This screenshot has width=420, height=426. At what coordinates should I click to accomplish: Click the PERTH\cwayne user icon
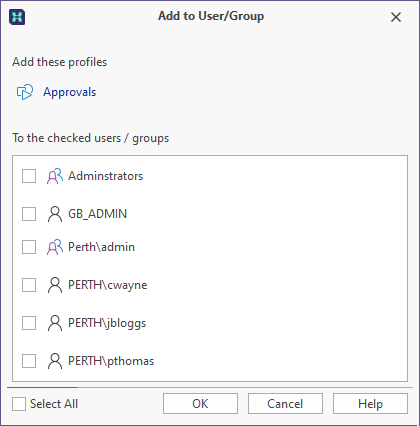pyautogui.click(x=55, y=285)
